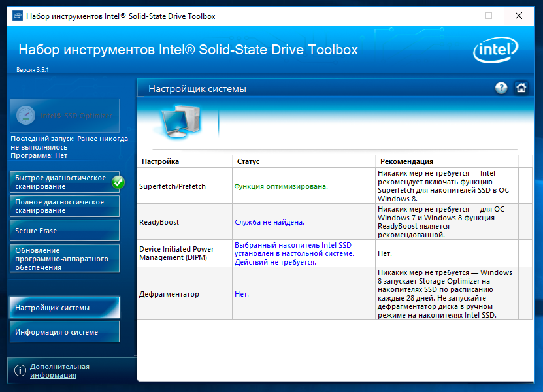Click the Storage Optimizer recommendation text

pyautogui.click(x=444, y=293)
